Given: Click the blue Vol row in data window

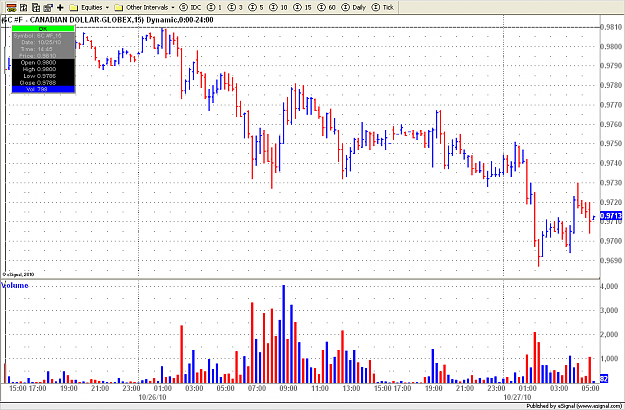Looking at the screenshot, I should [43, 89].
